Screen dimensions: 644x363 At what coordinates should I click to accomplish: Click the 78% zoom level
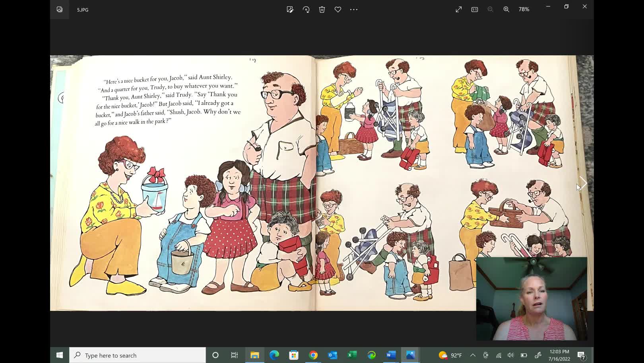tap(524, 10)
